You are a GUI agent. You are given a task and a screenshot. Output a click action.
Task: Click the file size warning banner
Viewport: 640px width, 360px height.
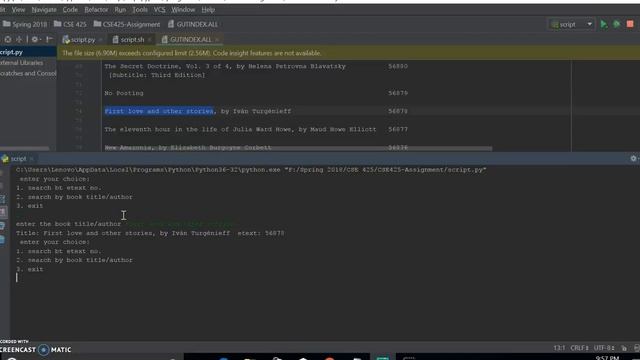pyautogui.click(x=348, y=53)
